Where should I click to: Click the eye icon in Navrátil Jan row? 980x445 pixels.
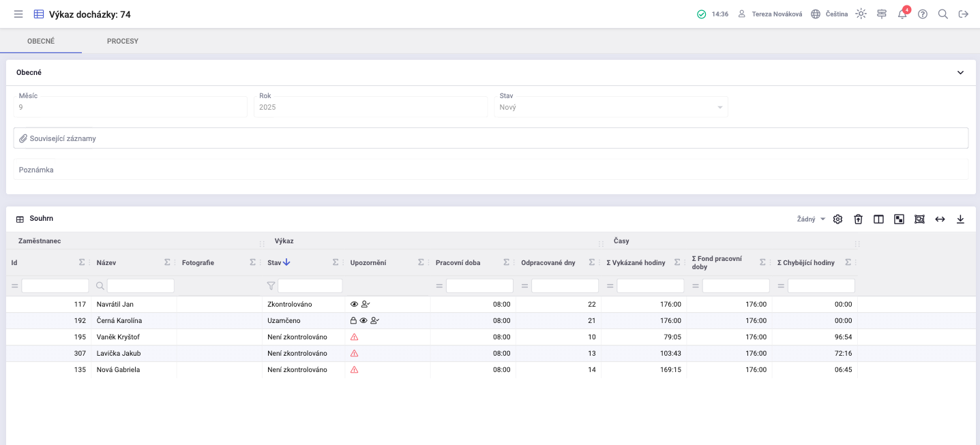tap(354, 305)
